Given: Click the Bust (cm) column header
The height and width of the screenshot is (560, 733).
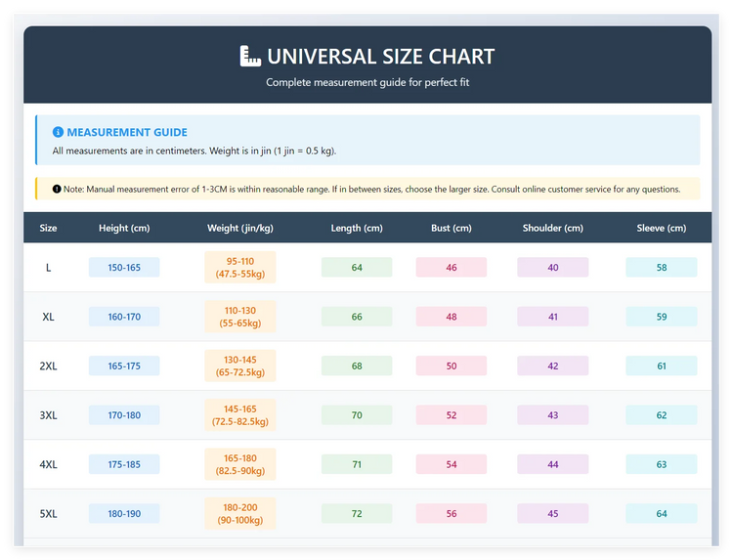Looking at the screenshot, I should coord(452,228).
